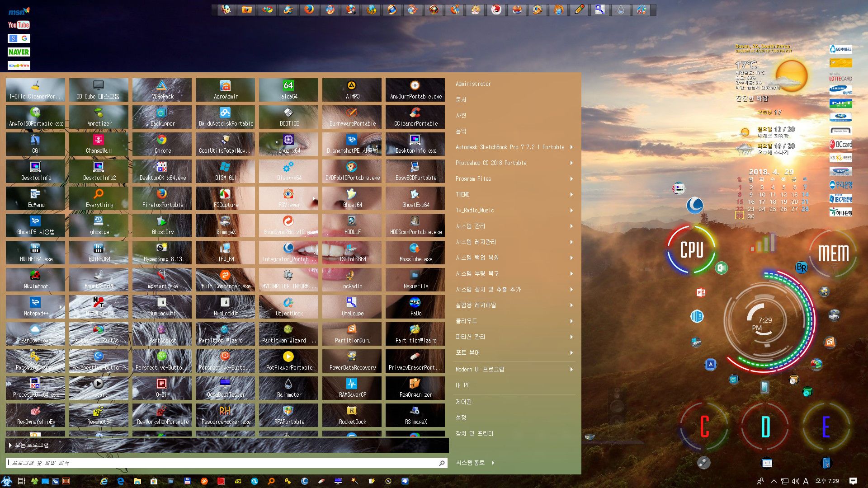
Task: Launch Ghost64 tile
Action: pyautogui.click(x=352, y=198)
